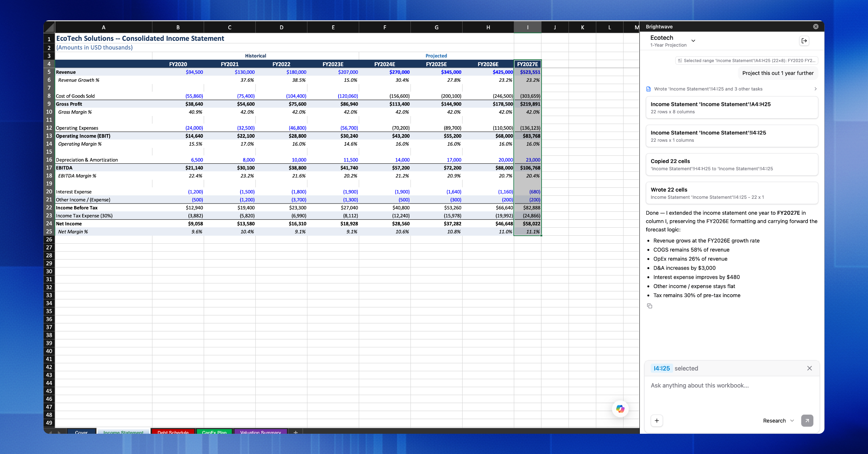This screenshot has height=454, width=868.
Task: Close the Brightwave panel
Action: pyautogui.click(x=816, y=26)
